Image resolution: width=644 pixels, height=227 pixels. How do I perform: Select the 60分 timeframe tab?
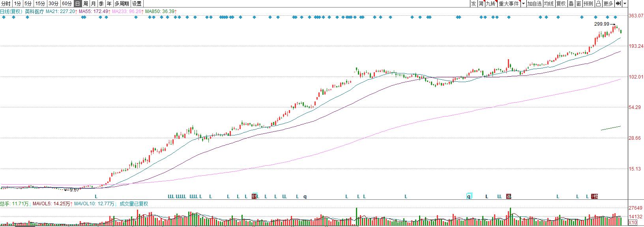67,4
